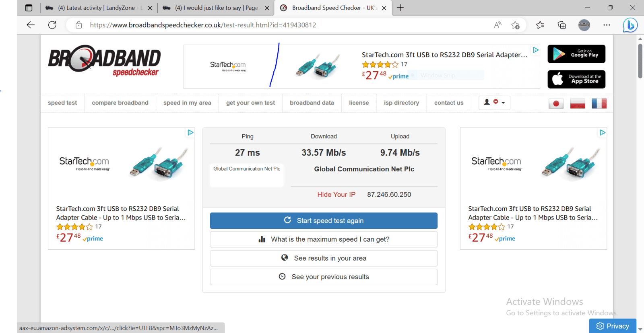Reload the page with refresh icon
Screen dimensions: 644x333
tap(52, 25)
